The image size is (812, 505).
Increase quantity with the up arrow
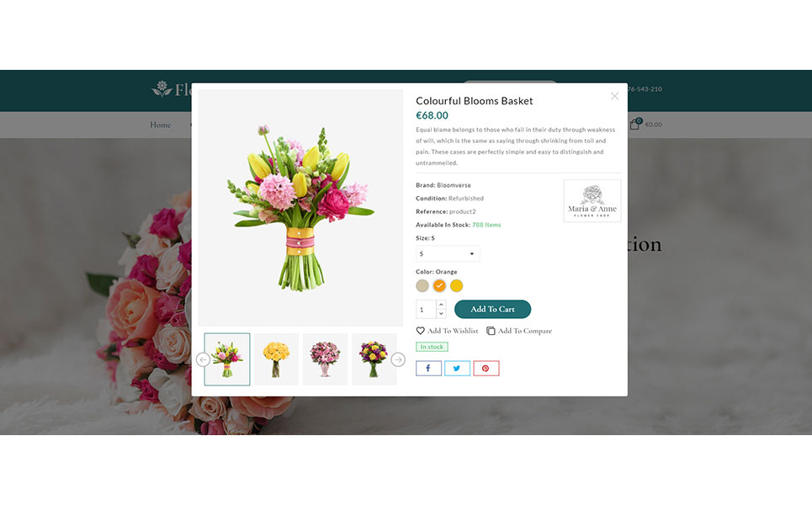pos(441,305)
